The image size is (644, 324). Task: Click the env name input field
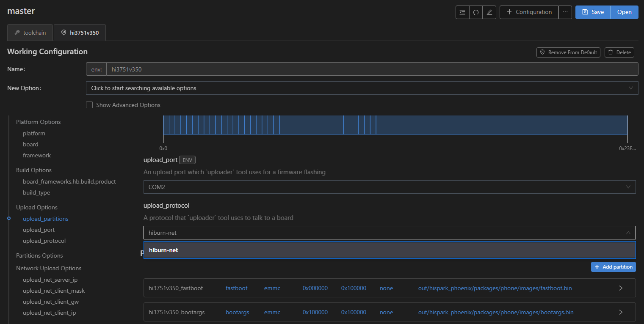click(x=372, y=69)
